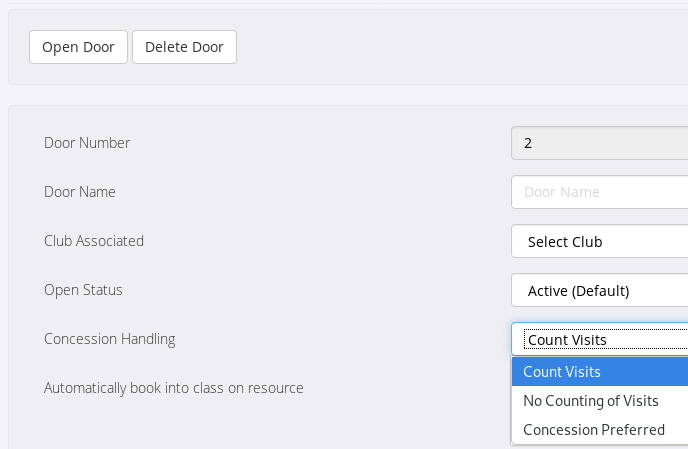Click blank space left of Open Door
The image size is (688, 449).
18,47
